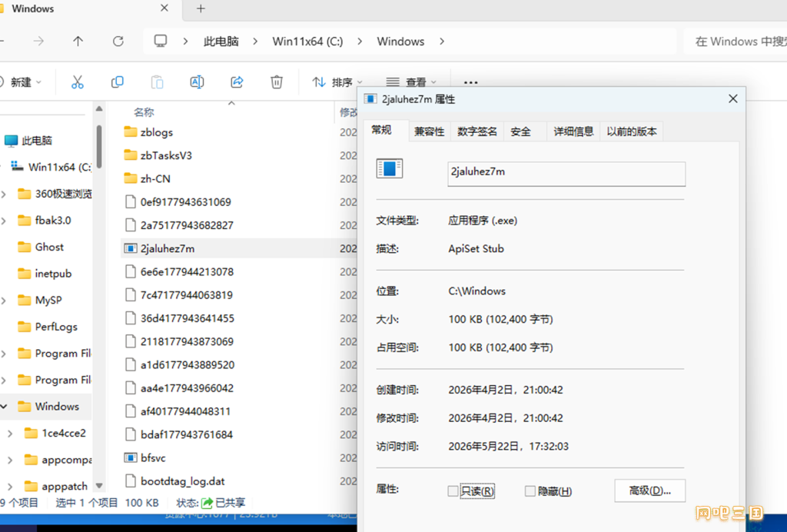Screen dimensions: 787x532
Task: Click Win11x64 (C:) breadcrumb
Action: 307,42
